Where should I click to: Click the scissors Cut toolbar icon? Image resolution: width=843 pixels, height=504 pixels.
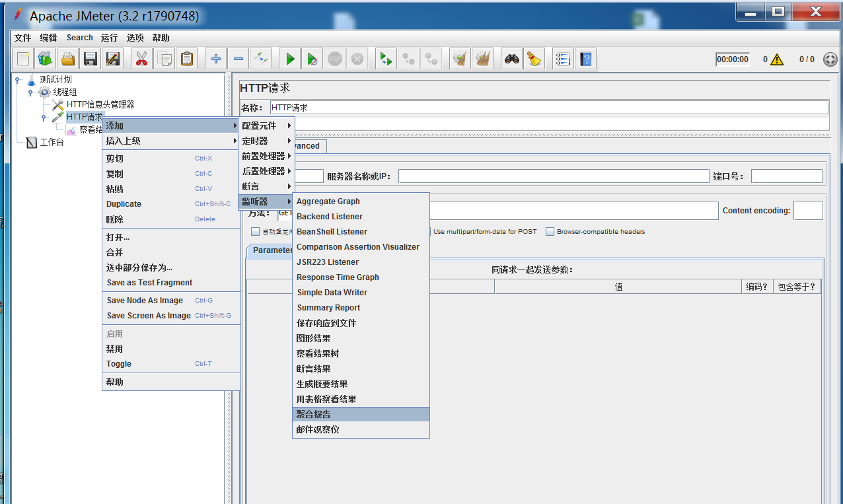141,59
